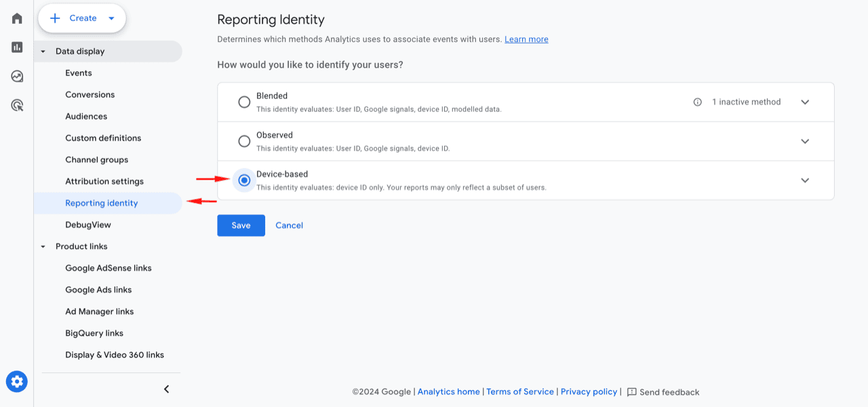Open Custom definitions menu item
Viewport: 868px width, 407px height.
click(x=103, y=138)
